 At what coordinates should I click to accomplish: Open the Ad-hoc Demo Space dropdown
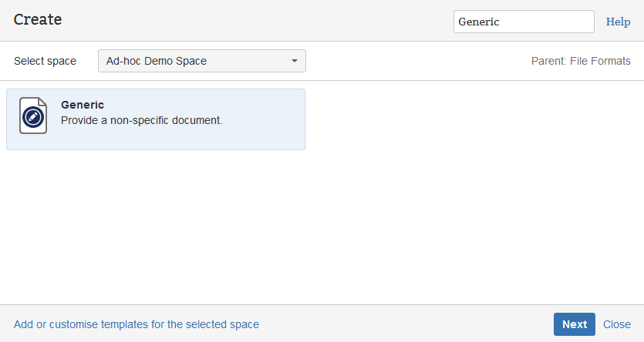(201, 61)
